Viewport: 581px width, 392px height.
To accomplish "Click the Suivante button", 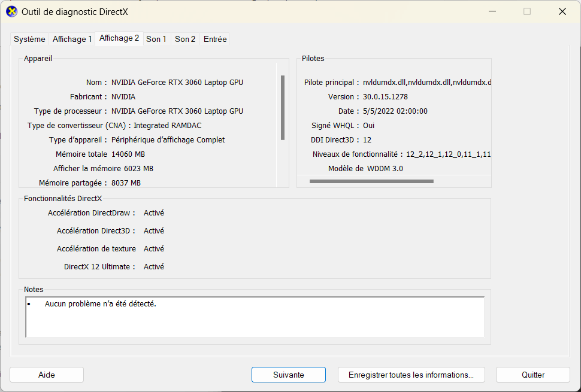I will click(289, 375).
